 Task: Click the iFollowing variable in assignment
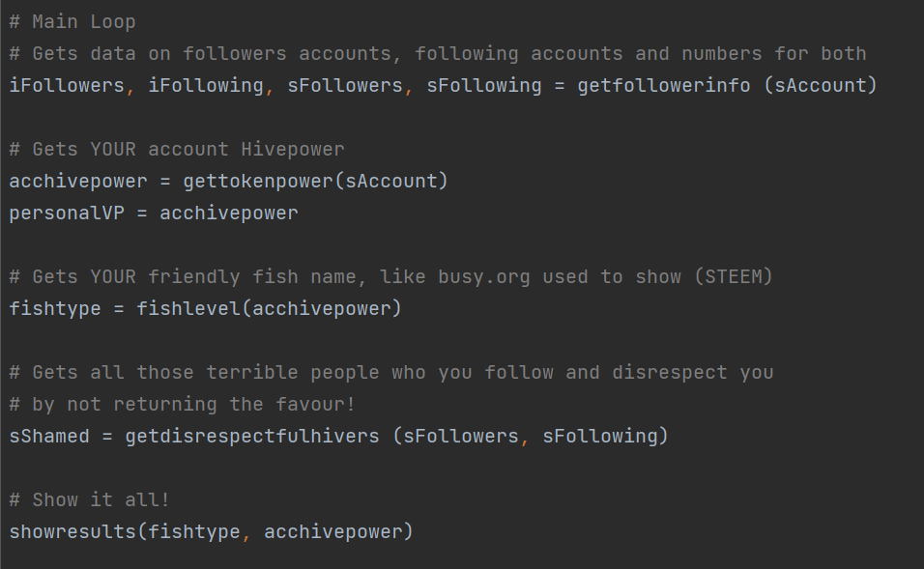tap(206, 85)
